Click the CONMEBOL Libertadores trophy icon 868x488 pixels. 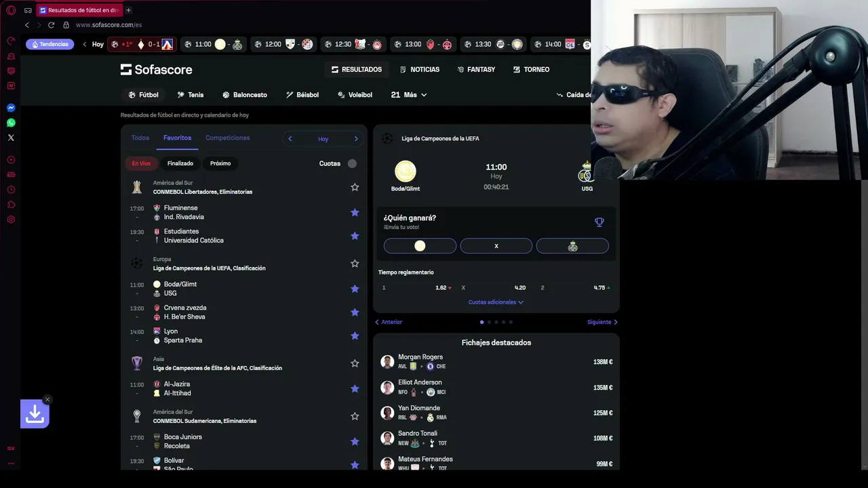point(137,187)
